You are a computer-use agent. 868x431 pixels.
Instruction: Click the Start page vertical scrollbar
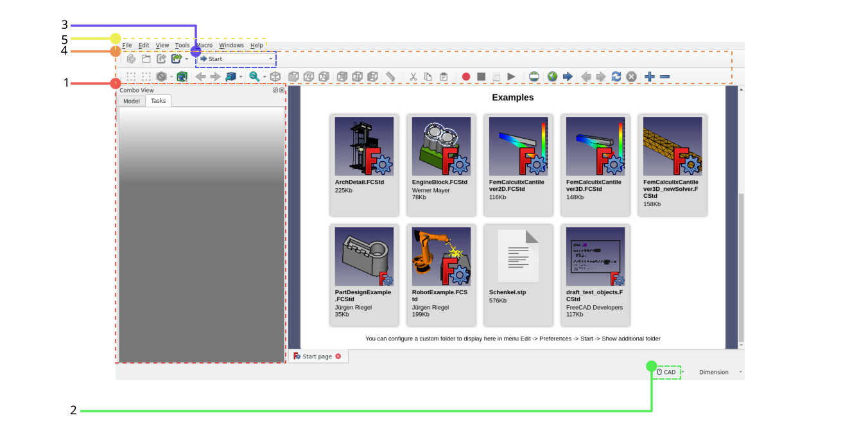(x=741, y=257)
